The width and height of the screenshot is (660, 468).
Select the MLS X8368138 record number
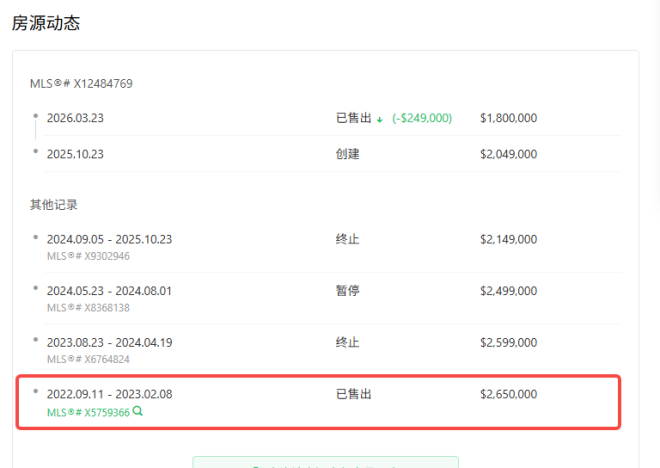click(88, 308)
